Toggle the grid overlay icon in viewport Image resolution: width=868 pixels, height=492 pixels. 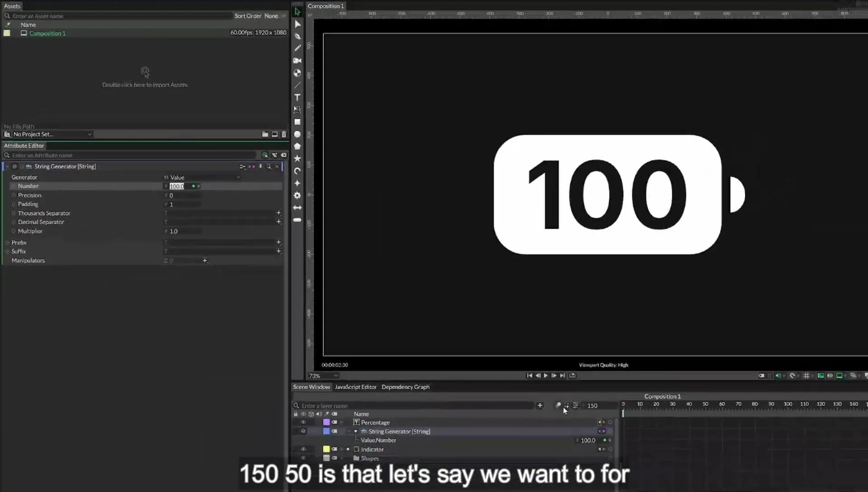[807, 376]
